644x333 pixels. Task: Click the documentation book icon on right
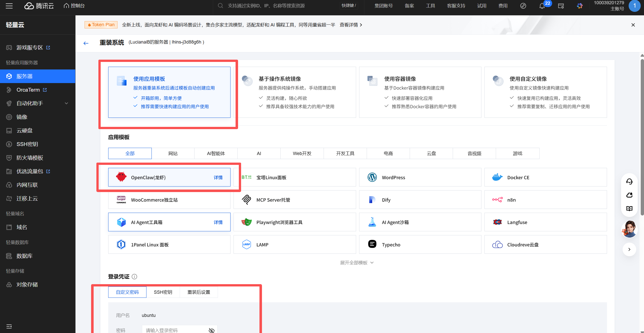click(629, 208)
